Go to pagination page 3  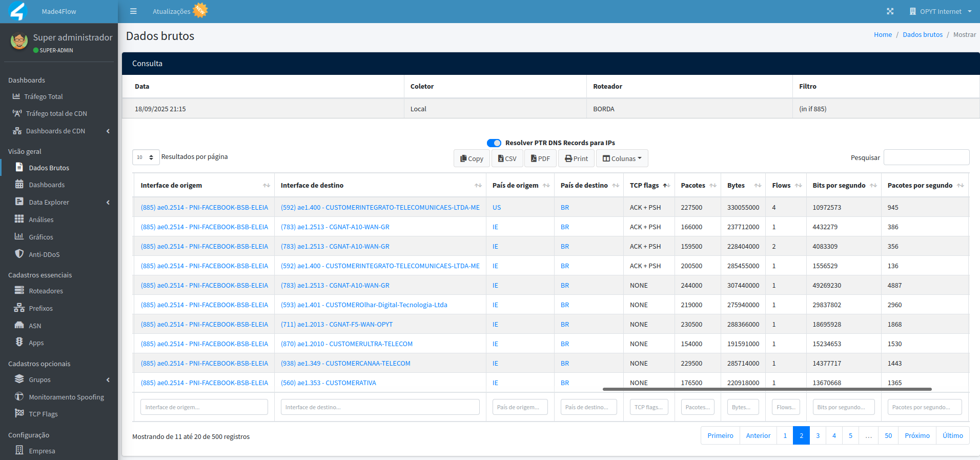[x=818, y=435]
